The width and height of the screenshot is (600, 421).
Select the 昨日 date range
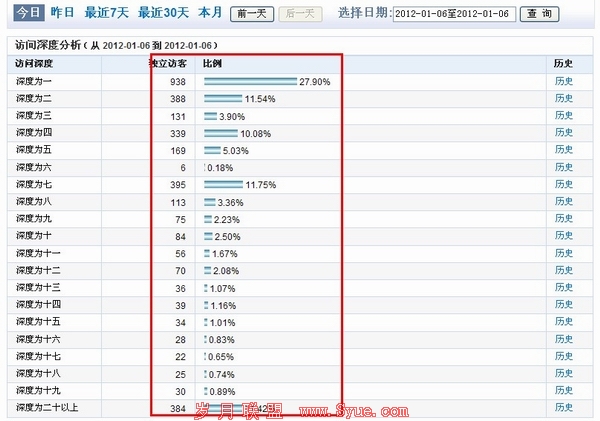click(x=63, y=13)
